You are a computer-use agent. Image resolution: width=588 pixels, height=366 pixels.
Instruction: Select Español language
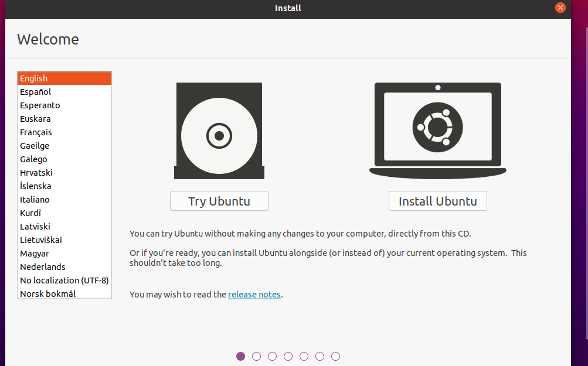pos(64,92)
